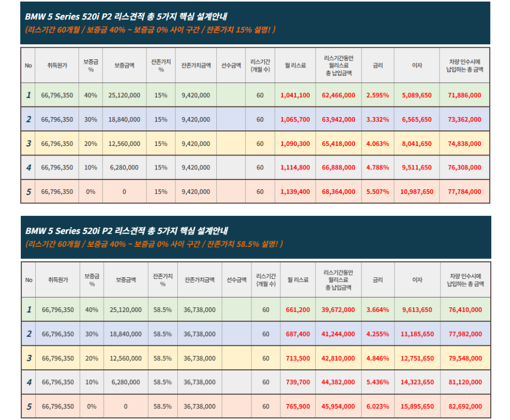This screenshot has height=420, width=510.
Task: Click 12,560,000 in the 713,500 row
Action: [125, 358]
